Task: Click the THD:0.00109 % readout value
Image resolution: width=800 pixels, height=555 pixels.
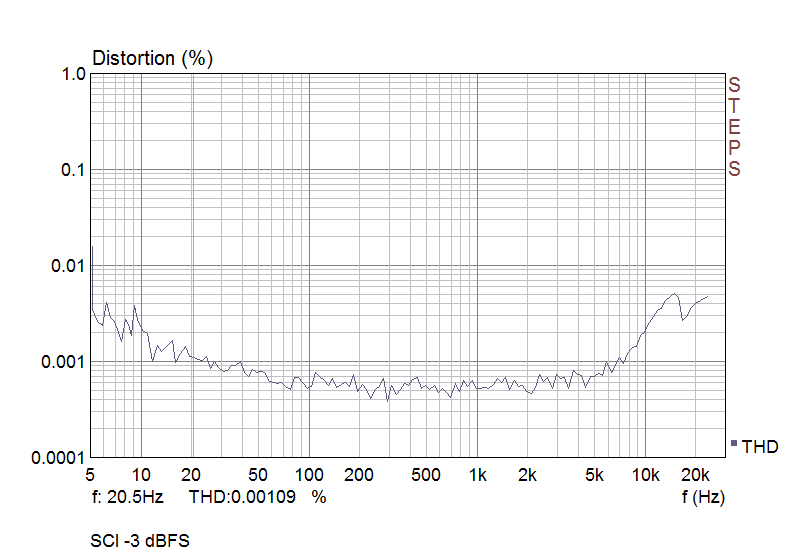Action: [x=258, y=496]
